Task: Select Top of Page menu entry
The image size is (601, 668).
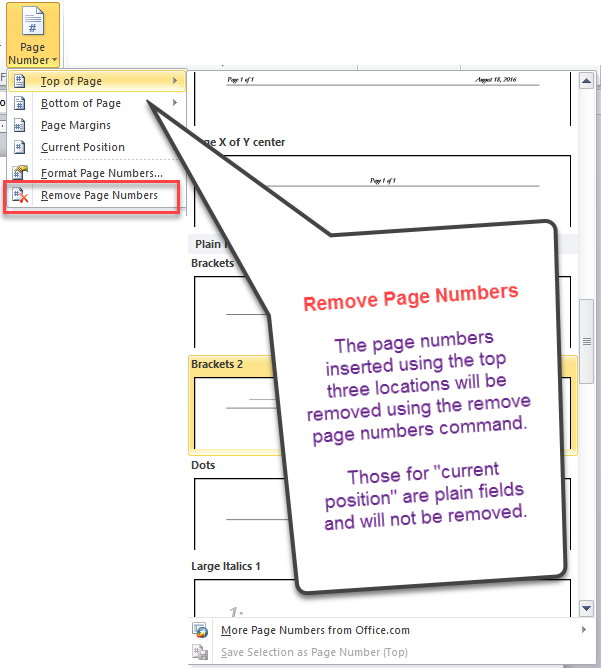Action: 97,81
